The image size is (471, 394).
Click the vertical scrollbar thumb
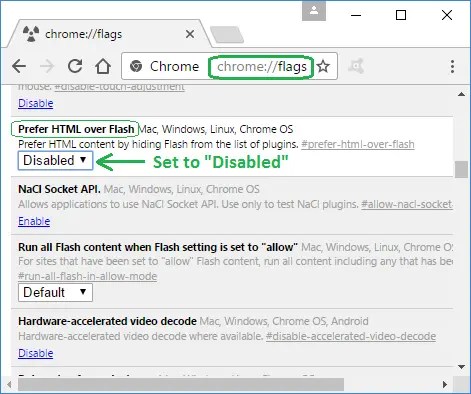[462, 170]
